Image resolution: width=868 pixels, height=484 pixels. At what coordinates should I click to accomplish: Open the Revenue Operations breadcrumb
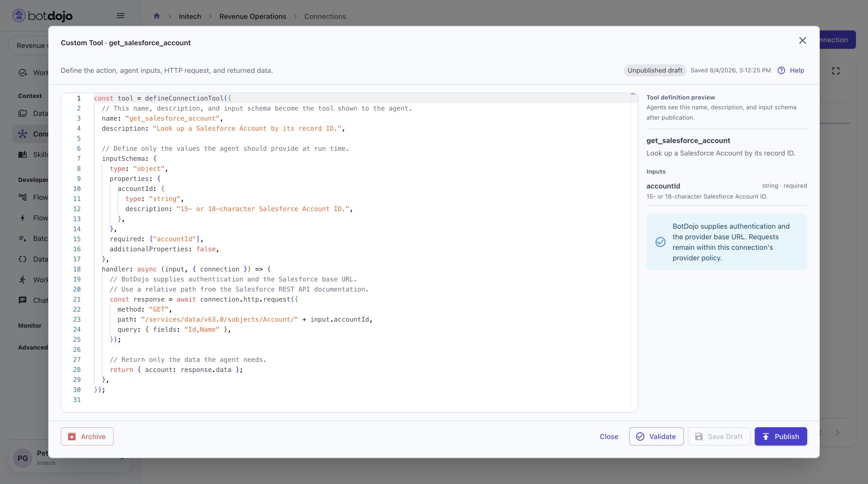(253, 16)
